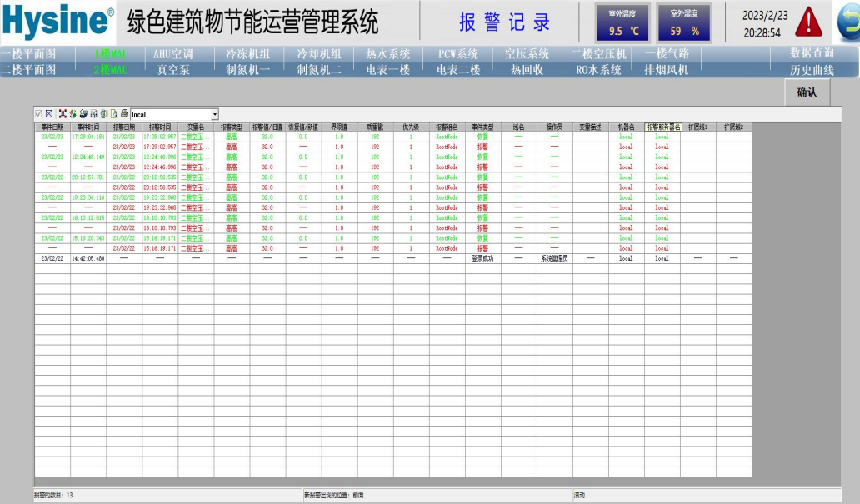Screen dimensions: 860x504
Task: Toggle the blue crossed box in alarm toolbar
Action: tap(49, 114)
